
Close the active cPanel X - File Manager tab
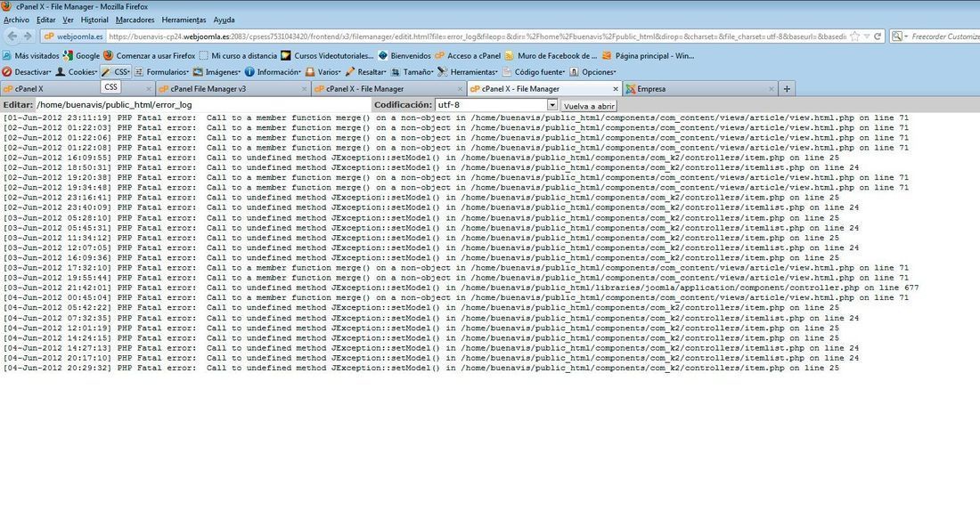pyautogui.click(x=615, y=89)
